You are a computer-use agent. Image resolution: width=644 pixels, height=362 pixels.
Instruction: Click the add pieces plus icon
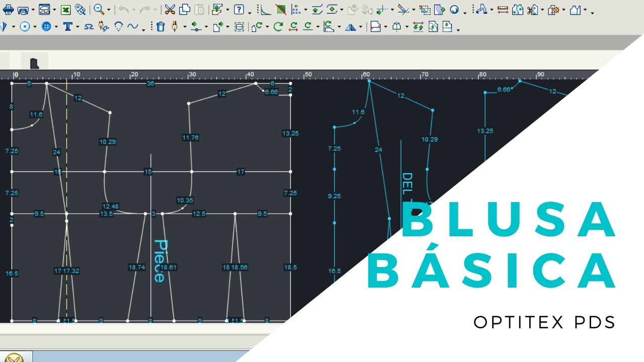440,10
